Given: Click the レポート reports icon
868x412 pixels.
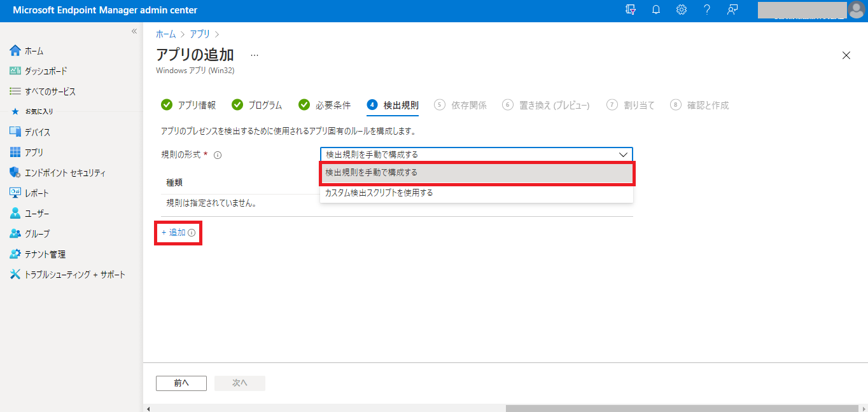Looking at the screenshot, I should click(x=15, y=193).
